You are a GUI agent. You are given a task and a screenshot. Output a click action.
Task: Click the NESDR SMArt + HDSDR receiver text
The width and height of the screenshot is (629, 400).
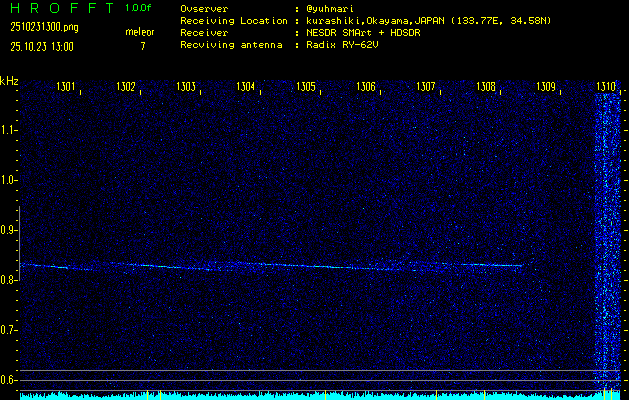364,32
